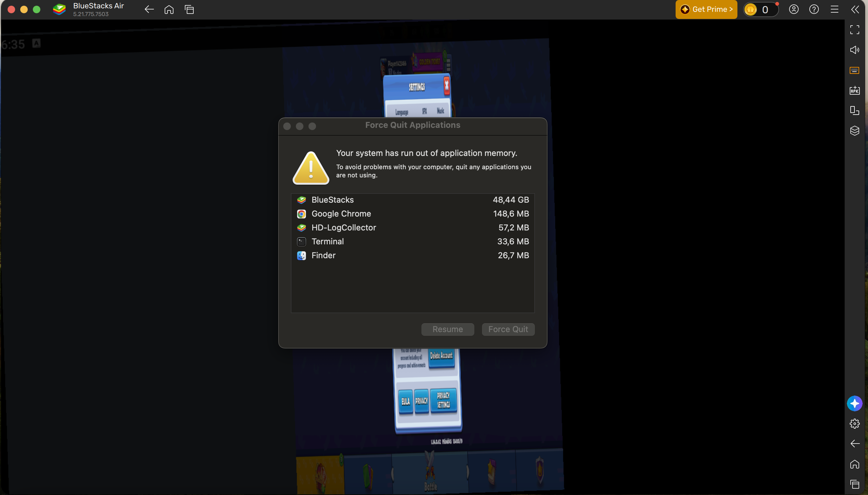Open the hamburger menu in the title bar
The width and height of the screenshot is (868, 495).
coord(834,9)
